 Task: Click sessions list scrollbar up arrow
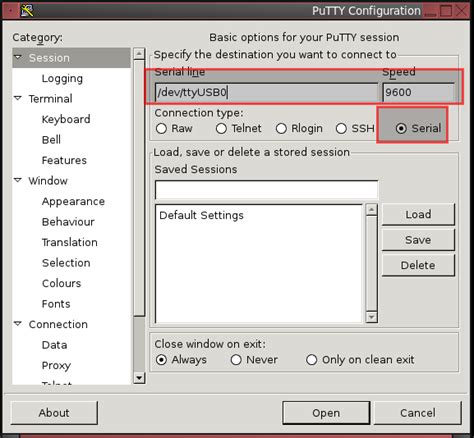[371, 210]
